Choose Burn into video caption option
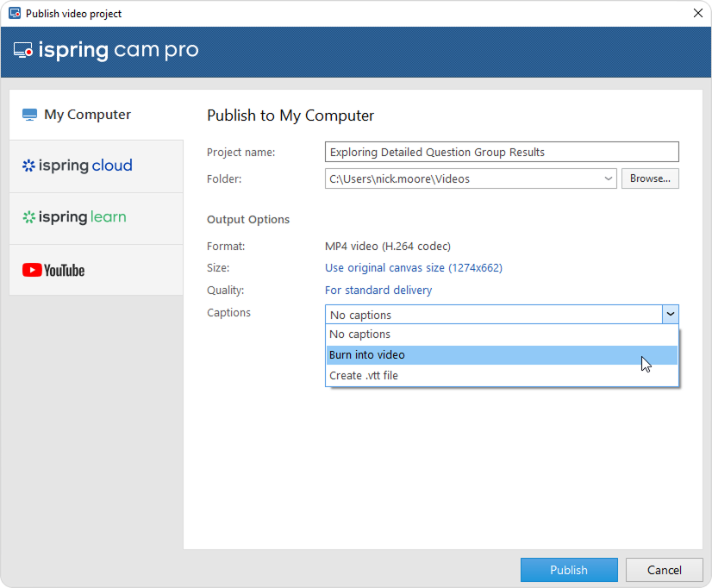 tap(367, 355)
